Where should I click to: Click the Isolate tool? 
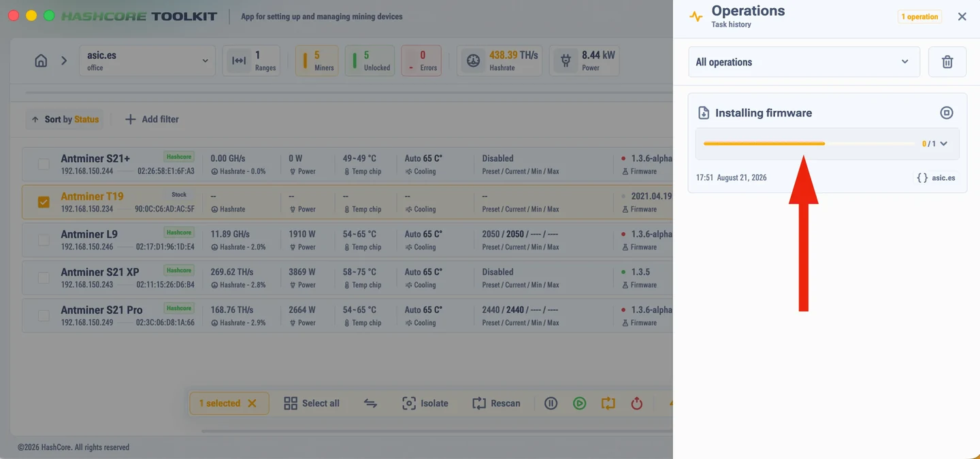(425, 403)
